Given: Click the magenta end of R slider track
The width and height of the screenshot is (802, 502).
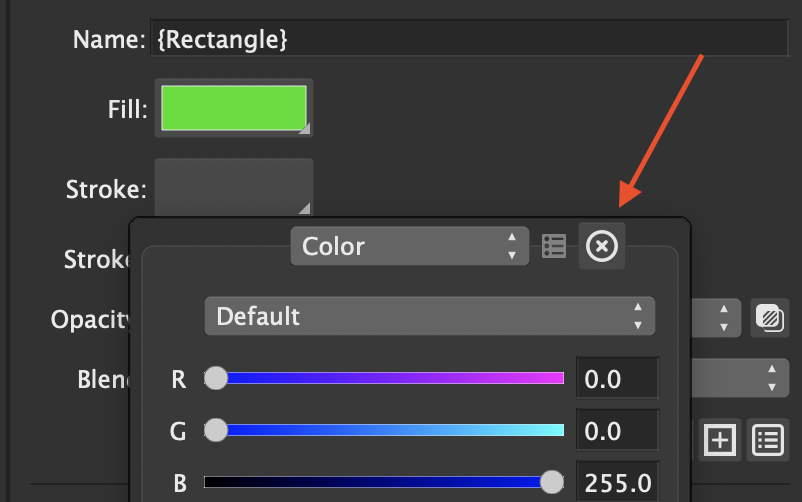Looking at the screenshot, I should 556,378.
